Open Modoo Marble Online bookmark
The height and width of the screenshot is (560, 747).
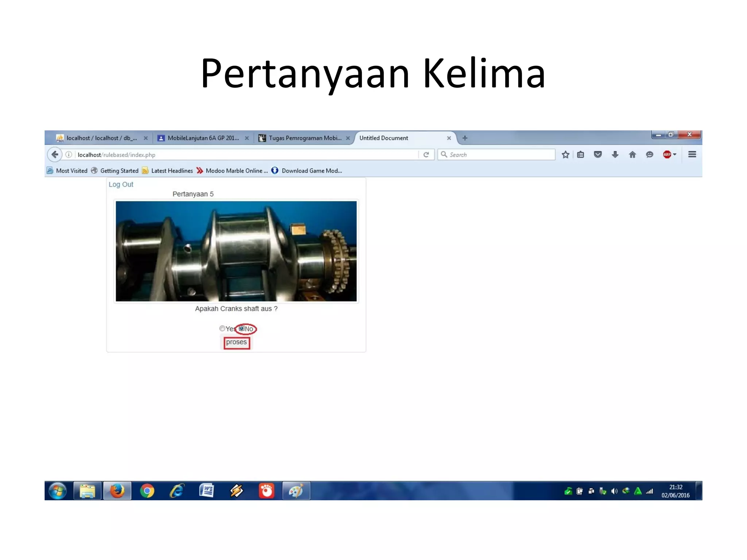[232, 171]
